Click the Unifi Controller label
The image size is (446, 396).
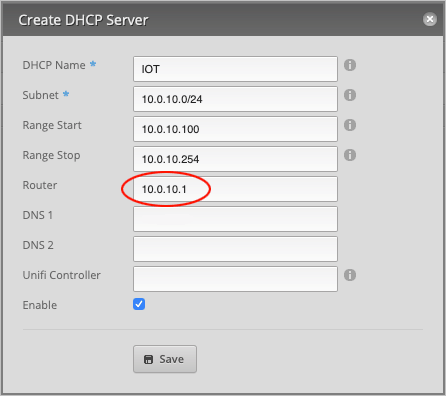[62, 275]
